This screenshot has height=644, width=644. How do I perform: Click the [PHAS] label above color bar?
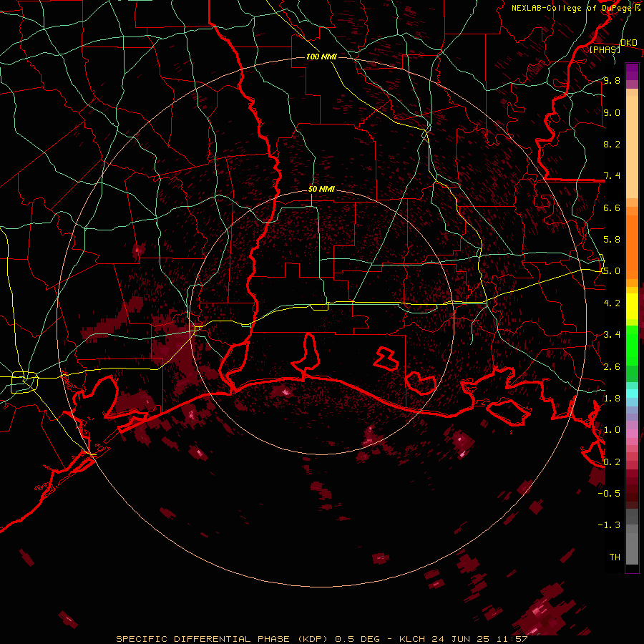pyautogui.click(x=605, y=49)
